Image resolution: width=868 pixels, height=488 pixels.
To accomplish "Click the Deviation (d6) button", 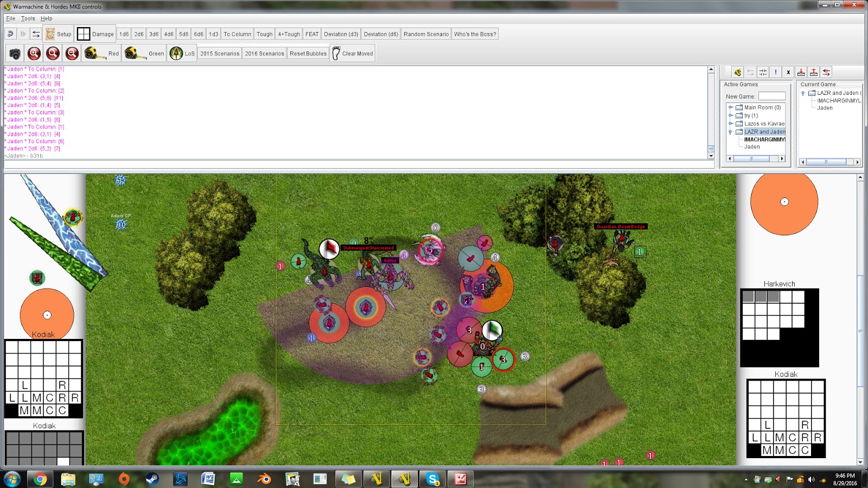I will click(381, 34).
